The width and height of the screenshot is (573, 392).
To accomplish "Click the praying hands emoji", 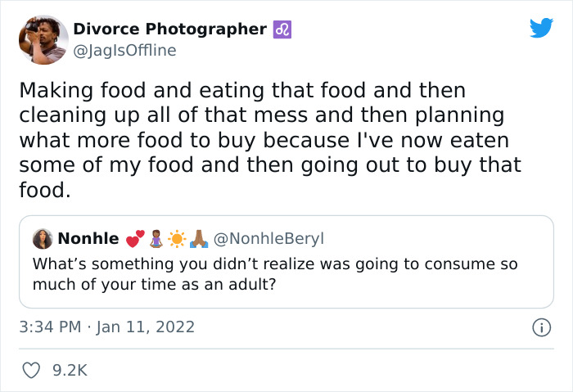I will click(x=197, y=239).
